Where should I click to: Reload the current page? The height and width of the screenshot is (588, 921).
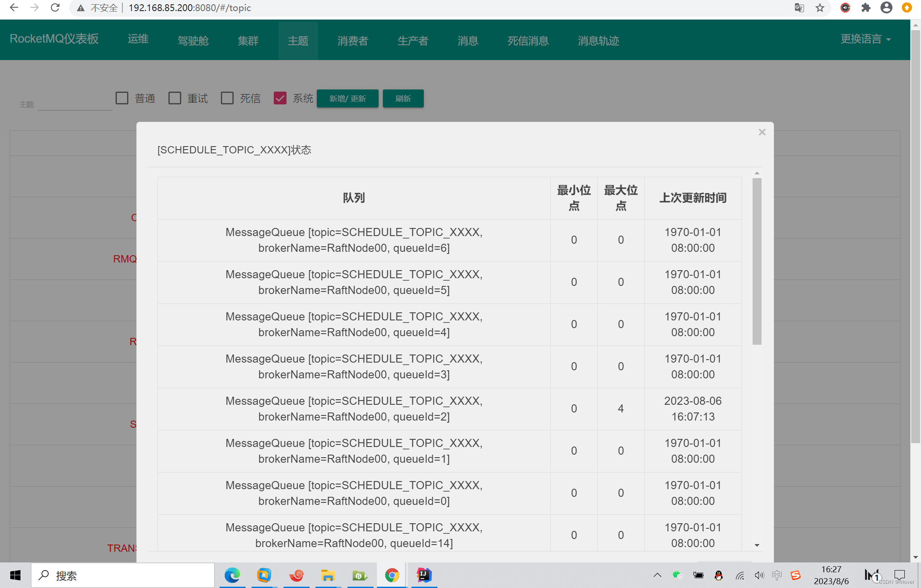[55, 8]
